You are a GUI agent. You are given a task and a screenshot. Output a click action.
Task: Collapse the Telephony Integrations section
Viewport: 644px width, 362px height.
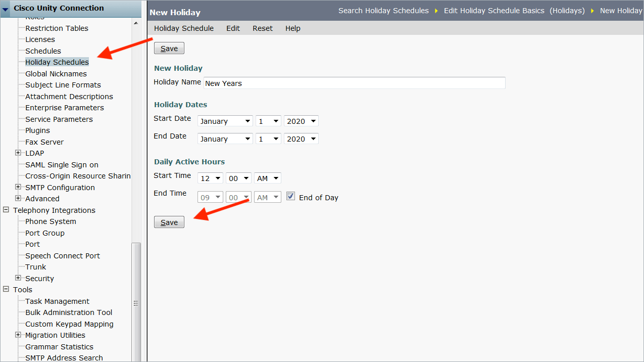coord(6,210)
